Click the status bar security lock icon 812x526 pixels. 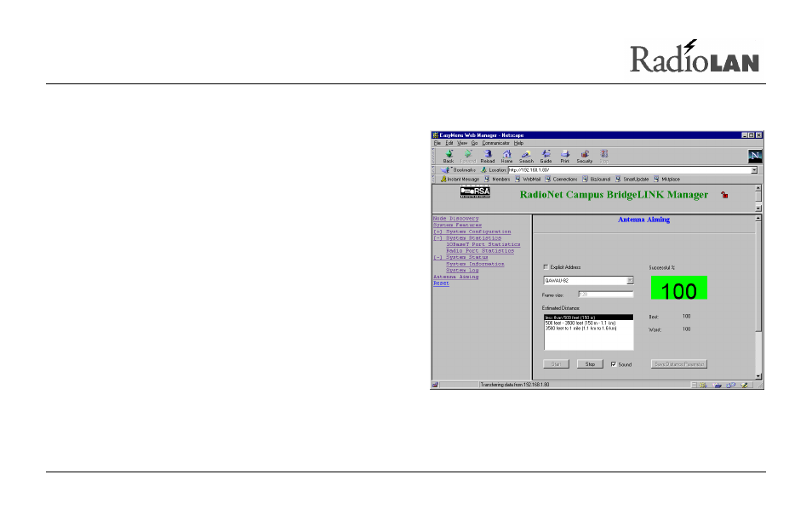click(x=435, y=386)
